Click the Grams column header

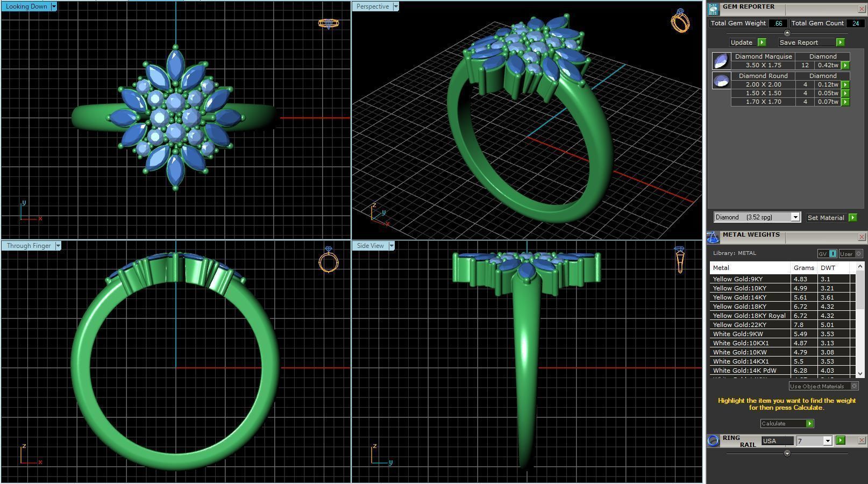803,268
